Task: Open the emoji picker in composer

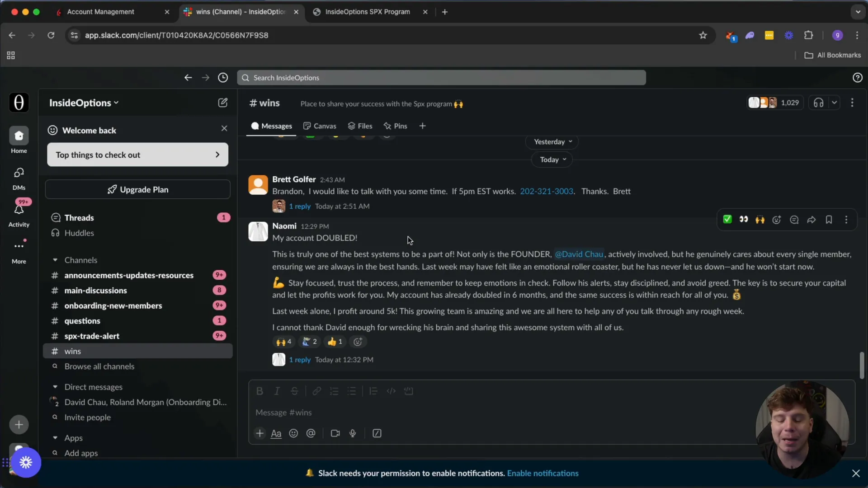Action: coord(293,433)
